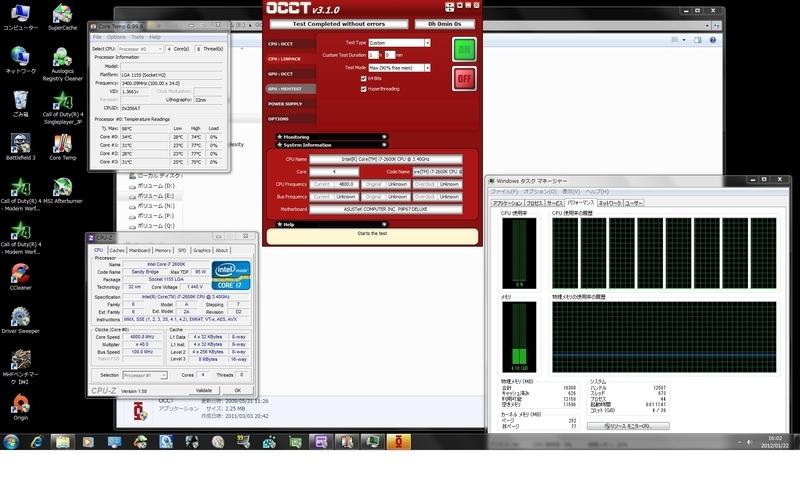The width and height of the screenshot is (800, 500).
Task: Open the Windows Media Player taskbar icon
Action: pos(88,441)
